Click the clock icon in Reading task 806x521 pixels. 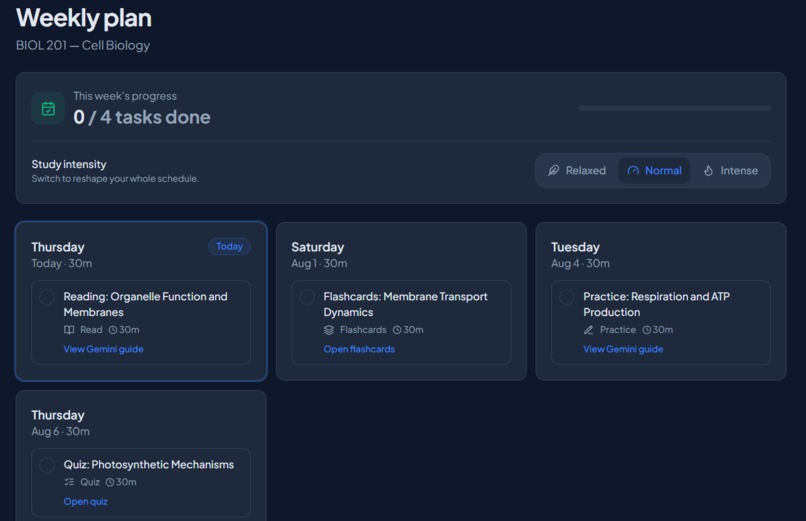click(113, 330)
